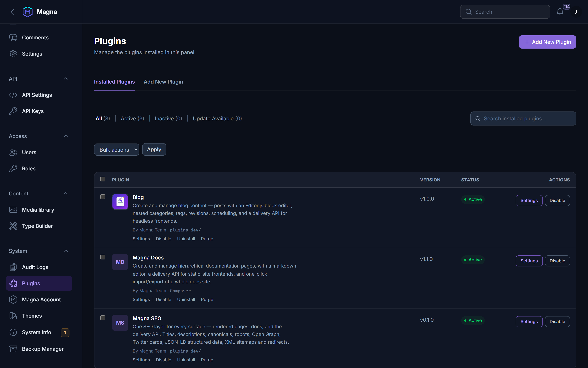Collapse the Access sidebar section
588x368 pixels.
(66, 136)
